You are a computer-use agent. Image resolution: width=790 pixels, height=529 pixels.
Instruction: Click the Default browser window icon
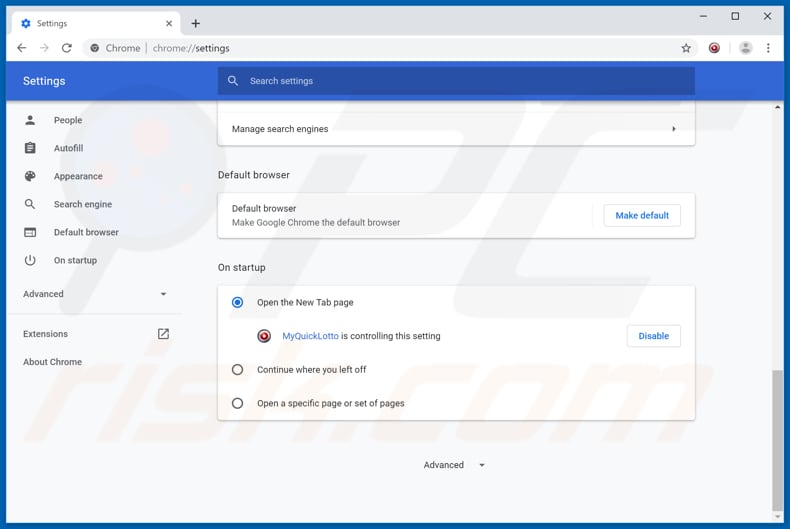30,232
